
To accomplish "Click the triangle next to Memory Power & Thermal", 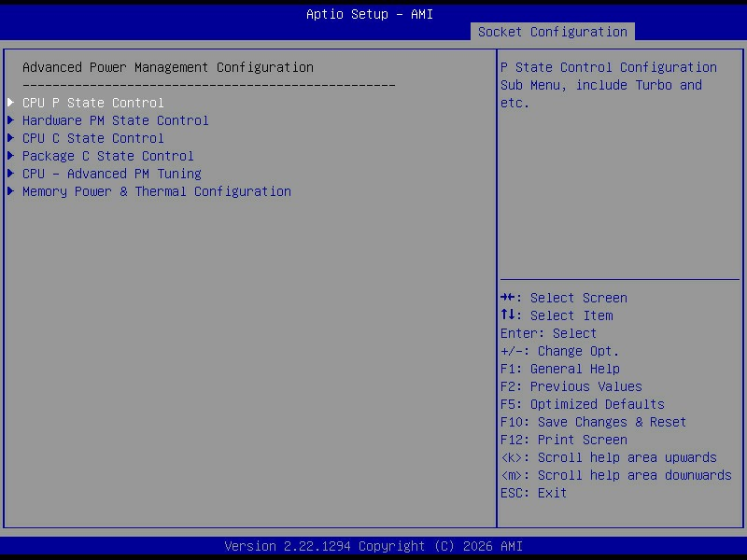I will point(10,191).
